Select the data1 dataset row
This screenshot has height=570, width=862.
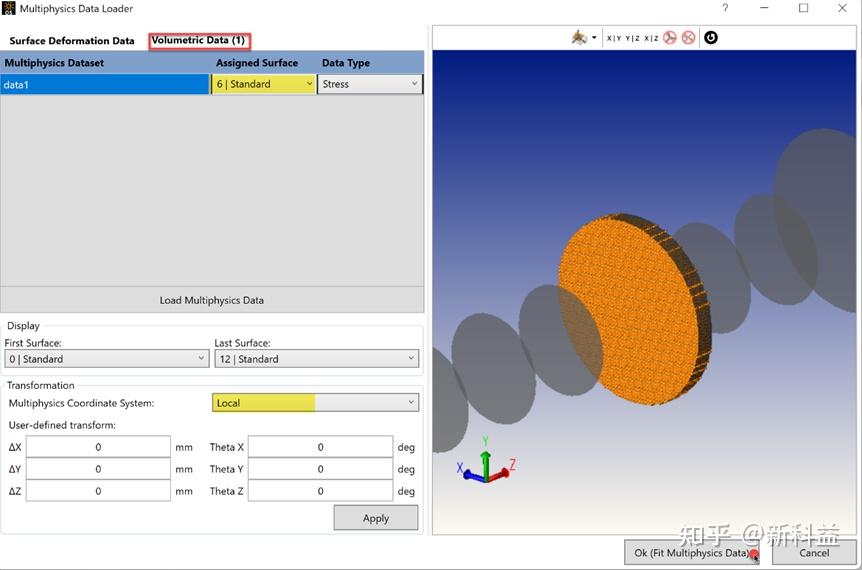[x=104, y=85]
